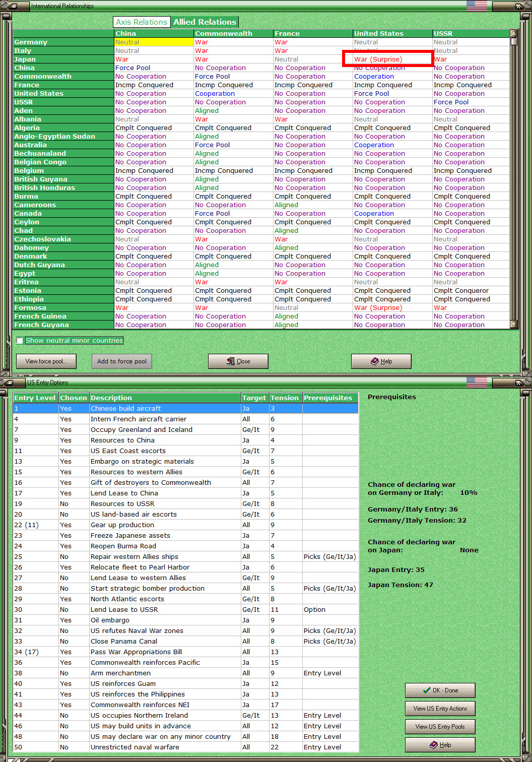532x762 pixels.
Task: Select the Intern French aircraft carrier option
Action: pos(185,419)
